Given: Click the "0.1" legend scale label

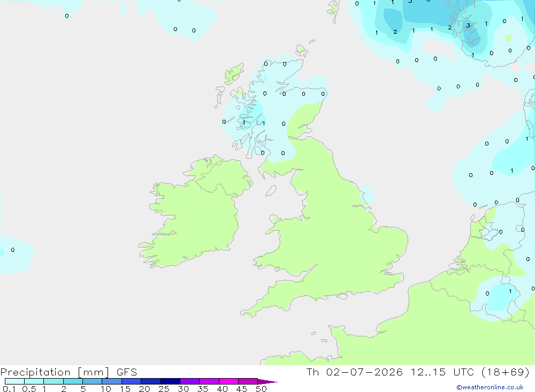Looking at the screenshot, I should 9,389.
